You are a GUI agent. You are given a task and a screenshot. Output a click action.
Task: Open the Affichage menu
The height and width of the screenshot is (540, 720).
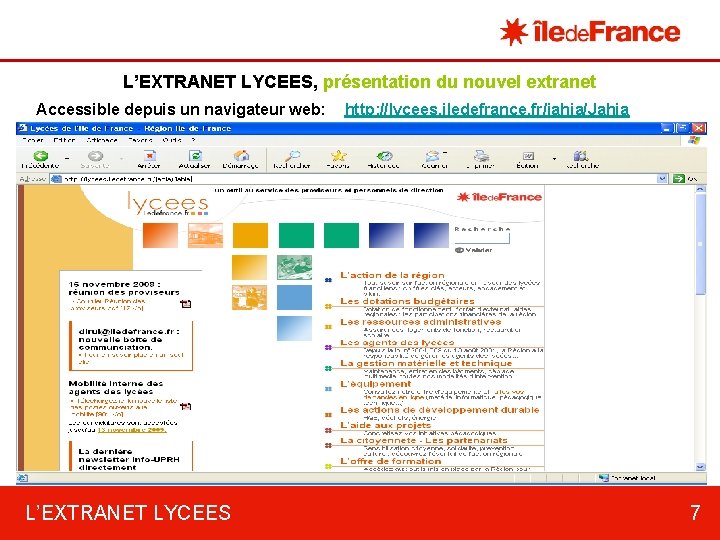tap(102, 140)
